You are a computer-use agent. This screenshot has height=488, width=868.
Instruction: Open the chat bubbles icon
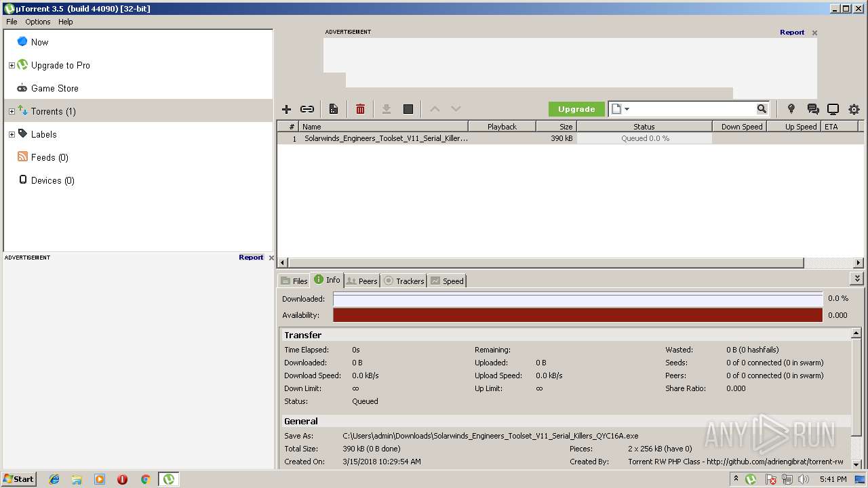click(x=812, y=109)
